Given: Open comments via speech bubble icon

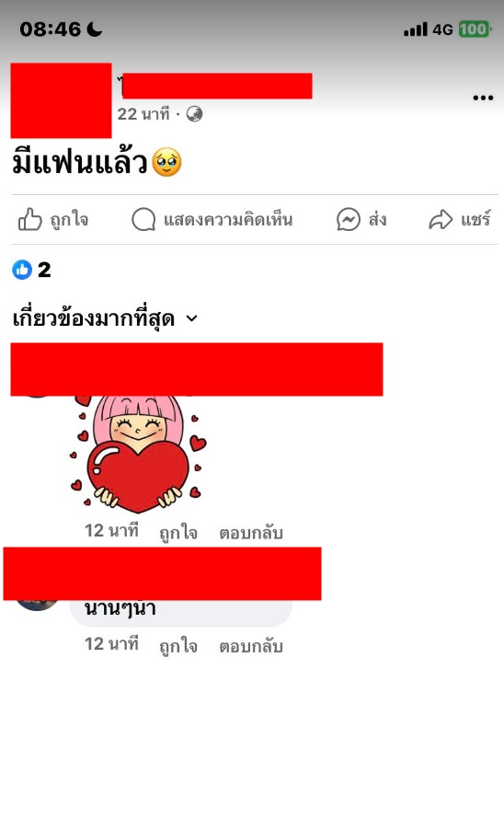Looking at the screenshot, I should click(143, 219).
